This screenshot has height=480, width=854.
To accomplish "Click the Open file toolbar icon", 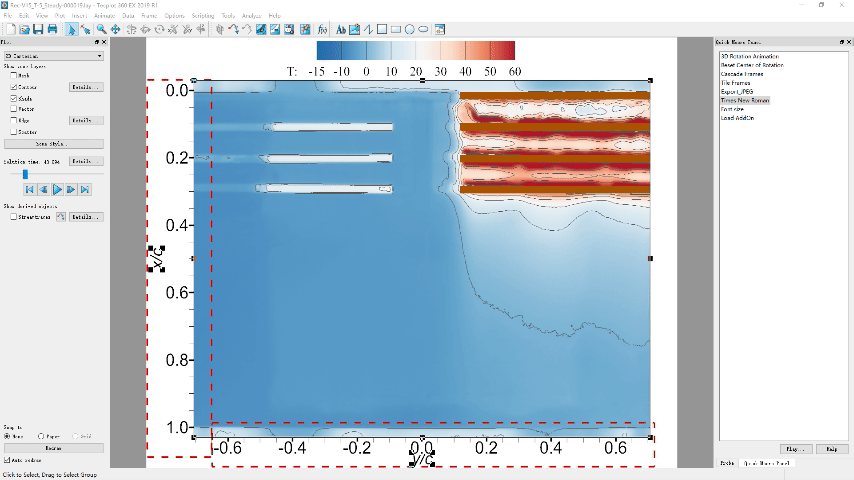I will [24, 29].
